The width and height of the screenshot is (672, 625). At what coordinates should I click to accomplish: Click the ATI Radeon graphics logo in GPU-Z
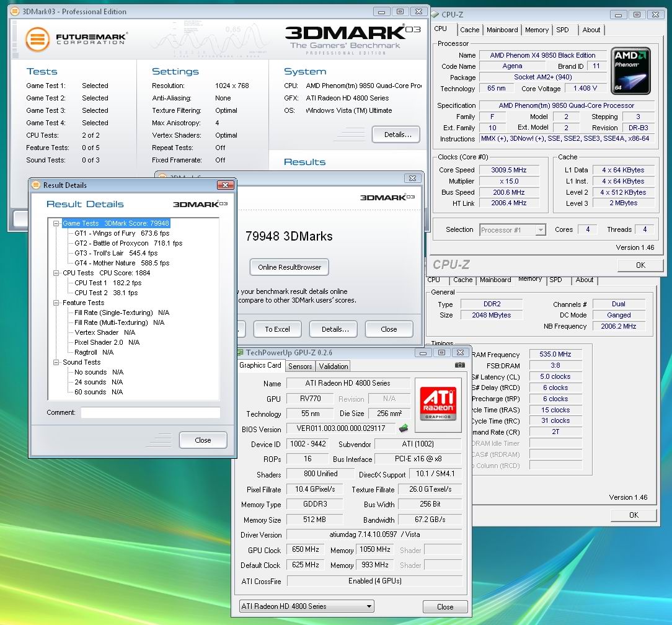[x=438, y=405]
